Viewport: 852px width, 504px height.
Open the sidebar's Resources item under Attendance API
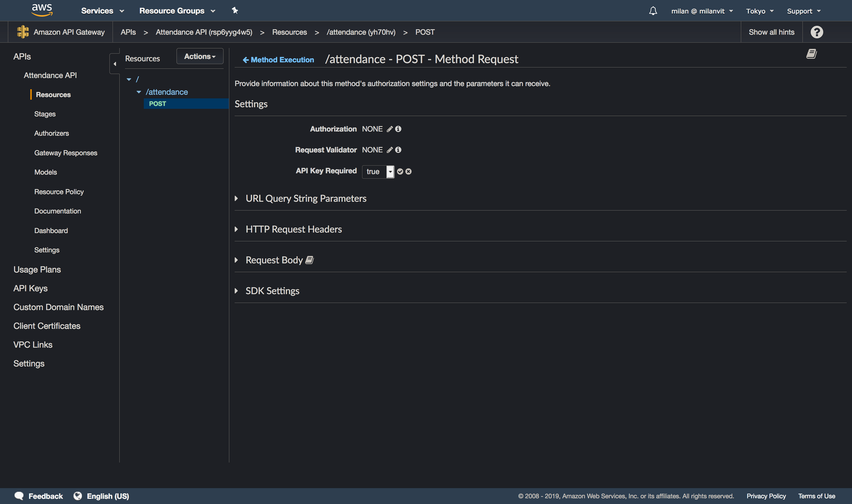tap(53, 95)
